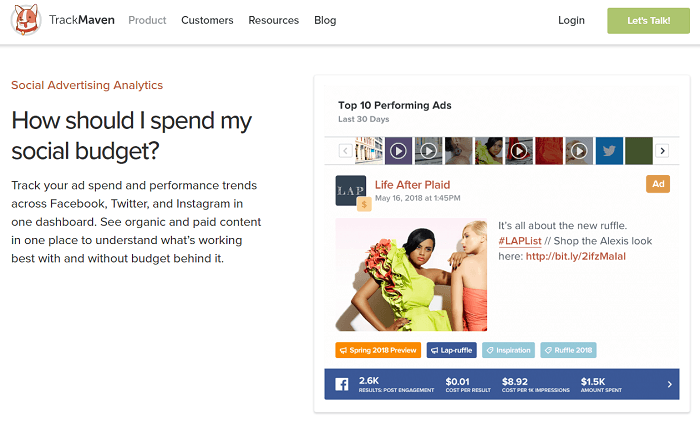
Task: Expand Facebook stats with right chevron
Action: [x=670, y=384]
